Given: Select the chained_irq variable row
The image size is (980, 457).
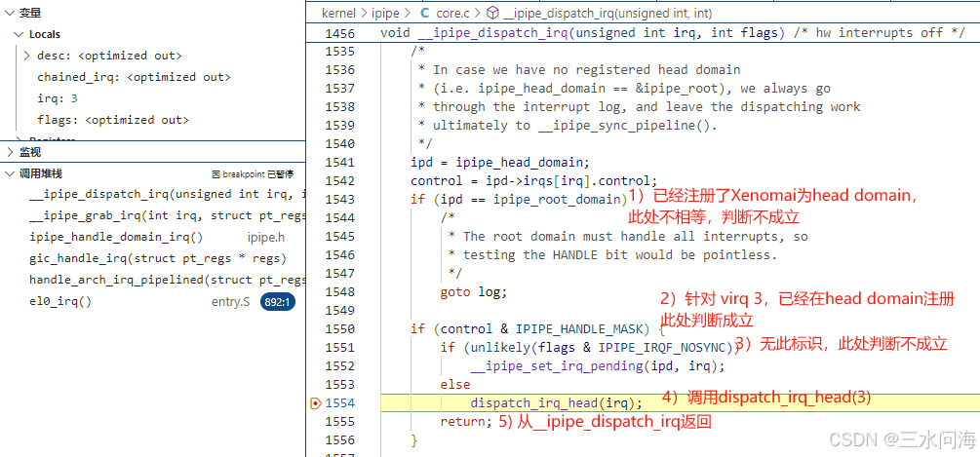Looking at the screenshot, I should (152, 77).
